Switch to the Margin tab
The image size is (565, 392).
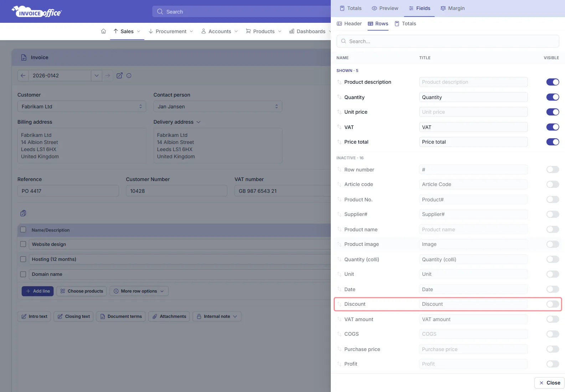453,8
